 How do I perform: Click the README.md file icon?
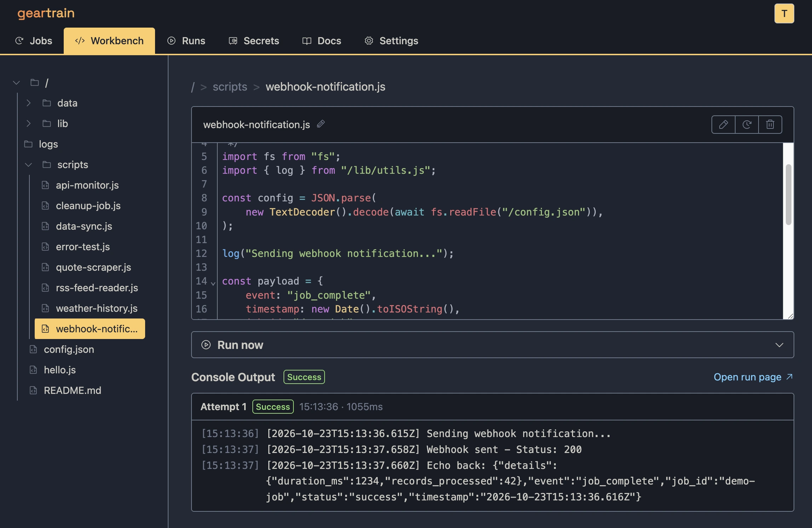(33, 390)
